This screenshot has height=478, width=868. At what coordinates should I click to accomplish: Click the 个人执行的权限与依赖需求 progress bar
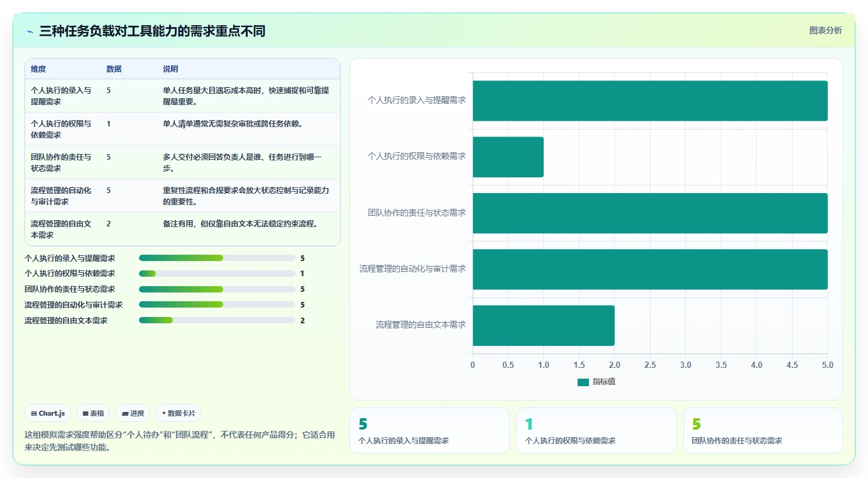point(217,274)
